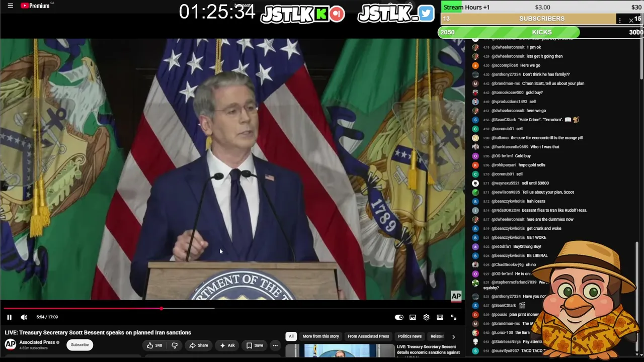Screen dimensions: 644x362
Task: Open @rohitparyani red R avatar
Action: pos(475,165)
